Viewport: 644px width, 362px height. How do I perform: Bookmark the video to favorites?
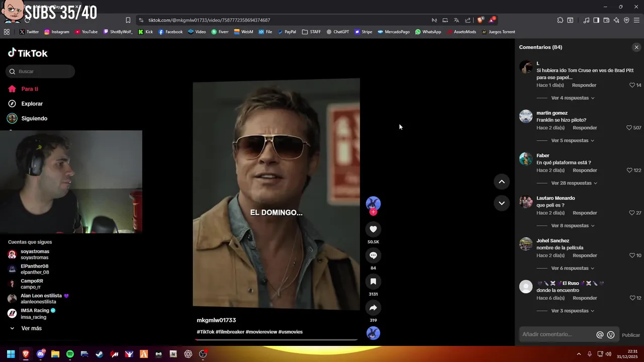coord(373,282)
